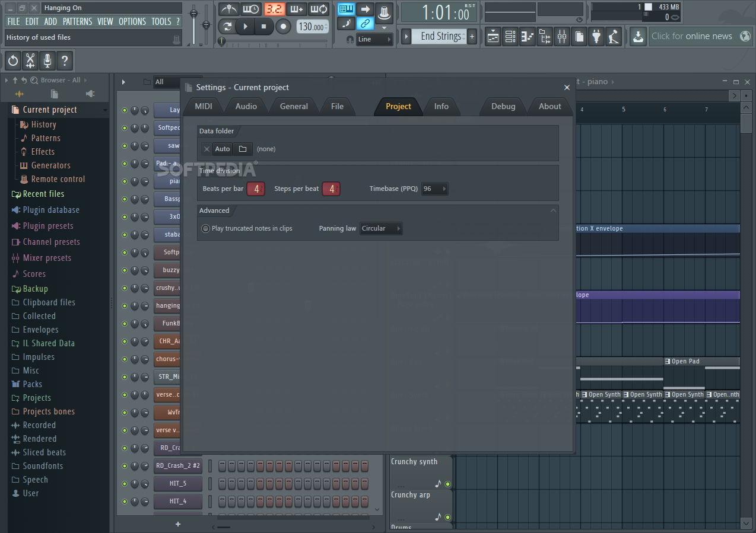Show the Browser via toolbar icon
Viewport: 756px width, 533px height.
(545, 37)
